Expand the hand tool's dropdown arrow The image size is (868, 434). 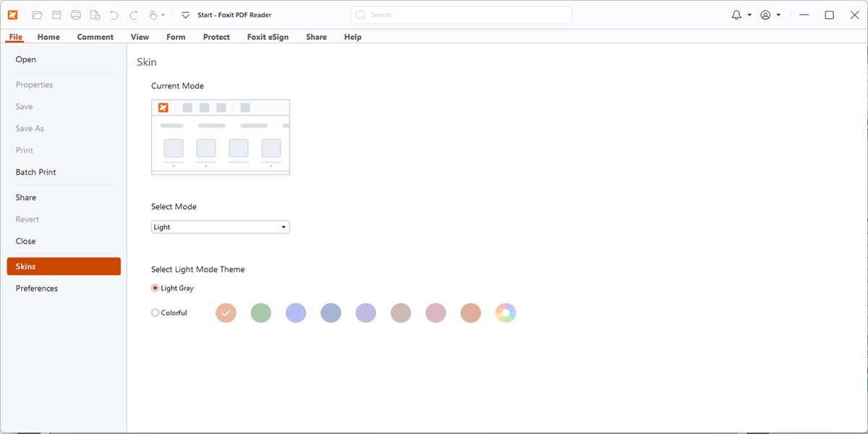pyautogui.click(x=163, y=14)
